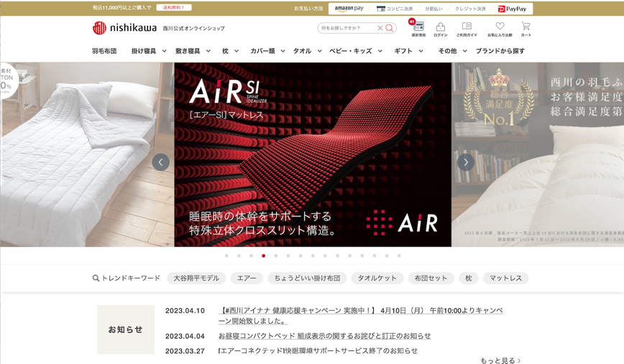Open the ブランドから探す menu item

pos(500,51)
